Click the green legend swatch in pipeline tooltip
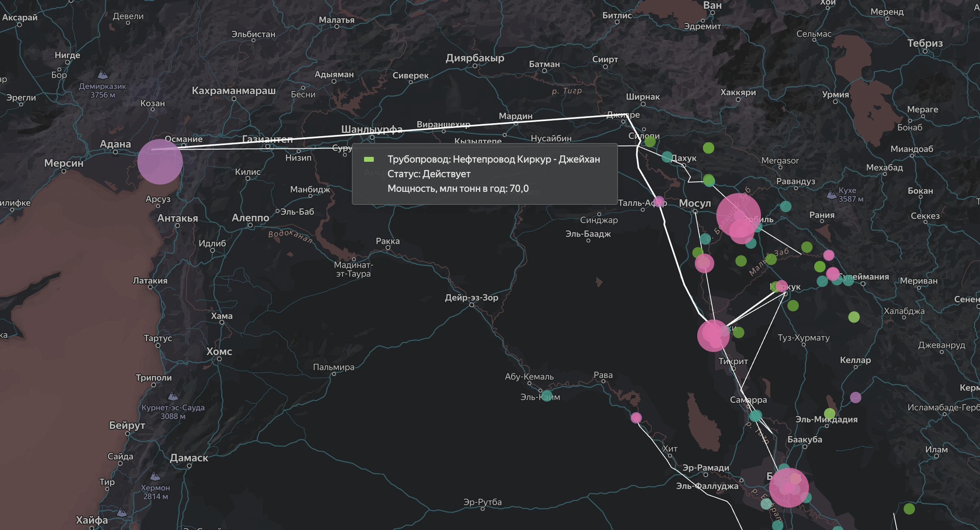 [x=369, y=159]
